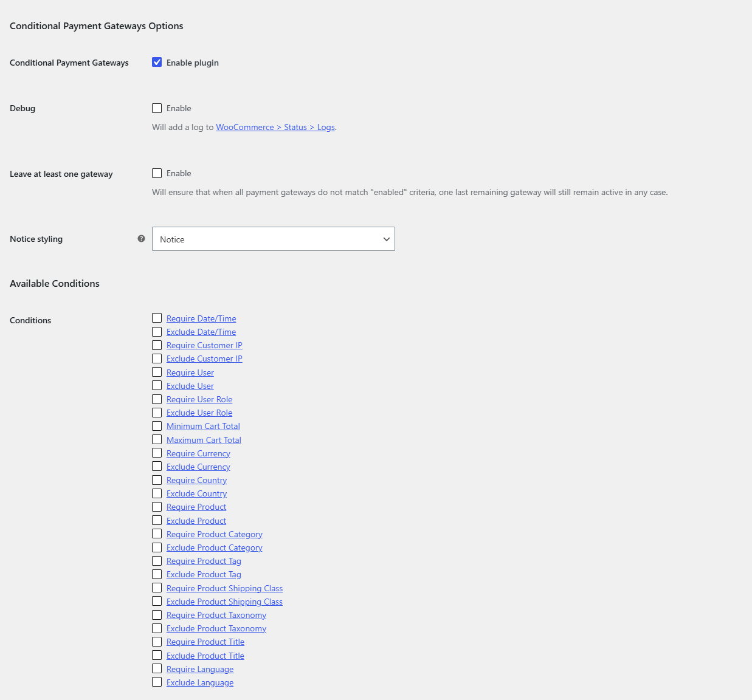
Task: Enable the Exclude User condition checkbox
Action: (157, 385)
